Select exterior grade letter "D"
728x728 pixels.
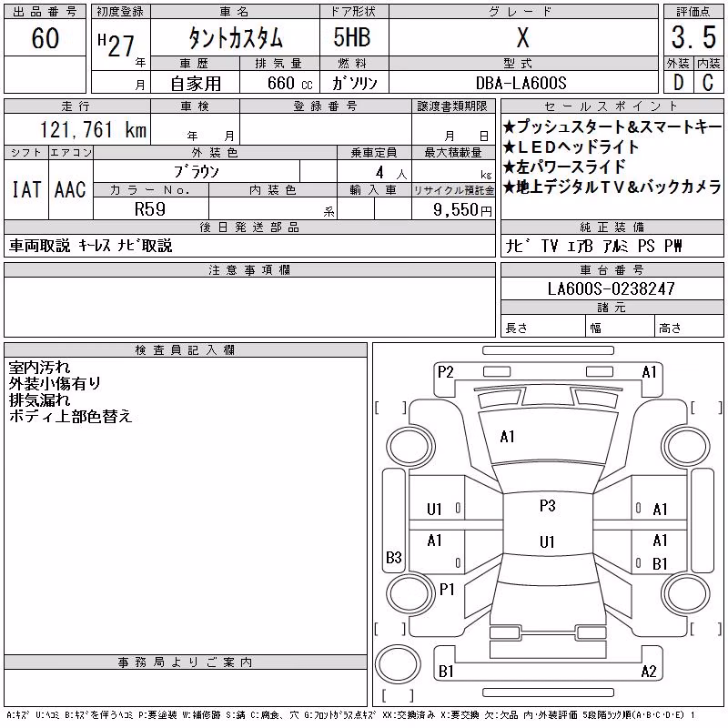(x=678, y=82)
